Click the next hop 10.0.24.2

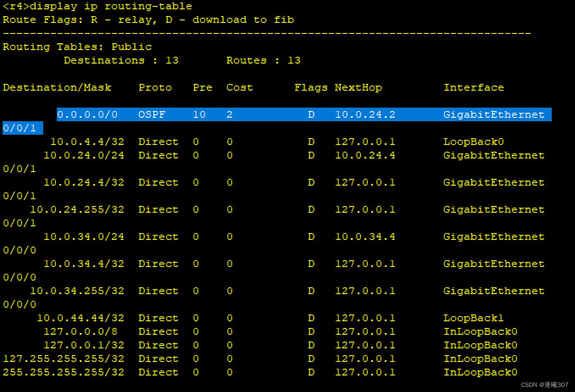tap(365, 115)
